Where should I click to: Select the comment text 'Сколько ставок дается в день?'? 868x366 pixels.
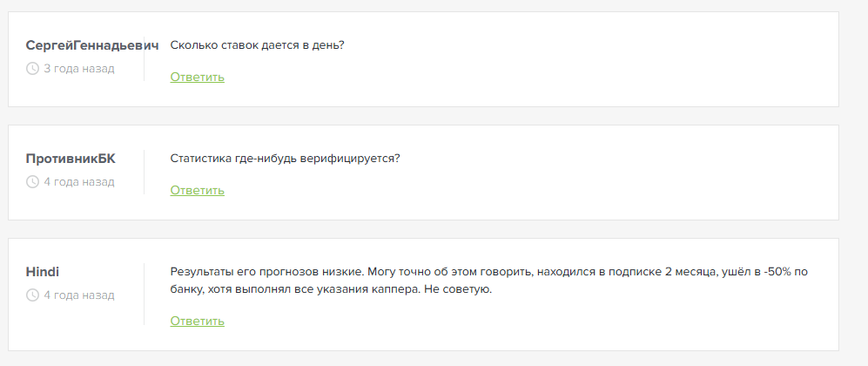257,45
